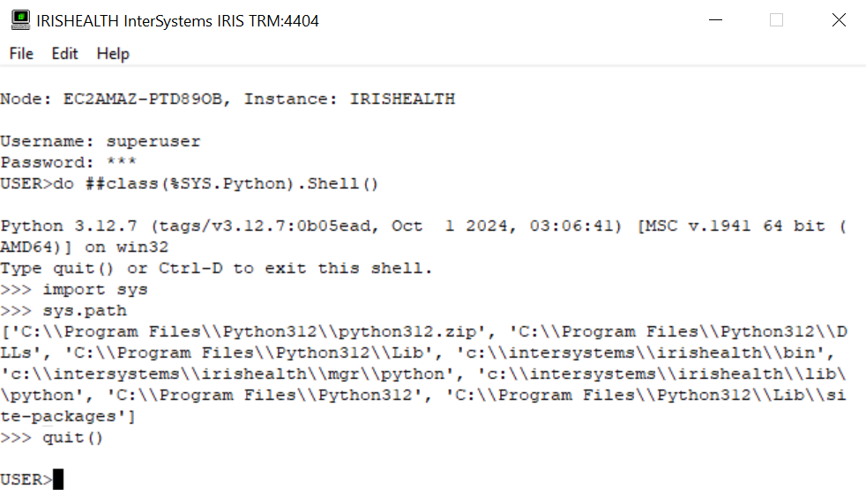Click the IRISHEALTH InterSystems IRIS TRM:4404 title text
Screen dimensions: 866x504
[177, 20]
